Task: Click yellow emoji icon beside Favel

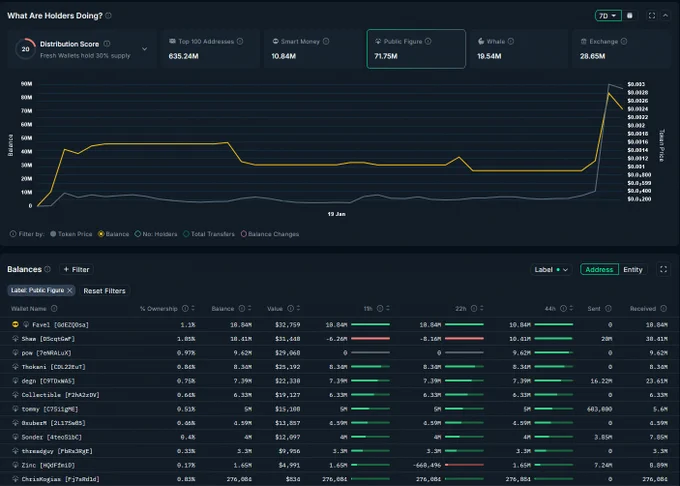Action: click(15, 324)
